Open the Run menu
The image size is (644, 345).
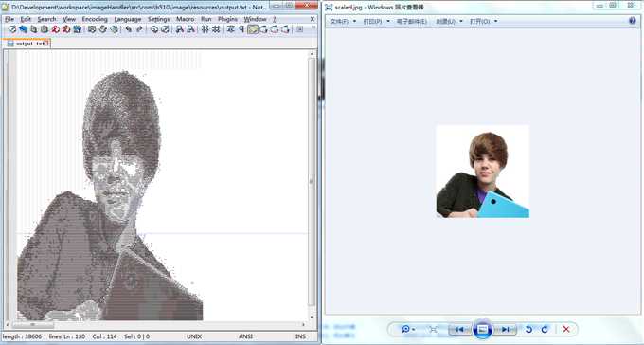206,19
